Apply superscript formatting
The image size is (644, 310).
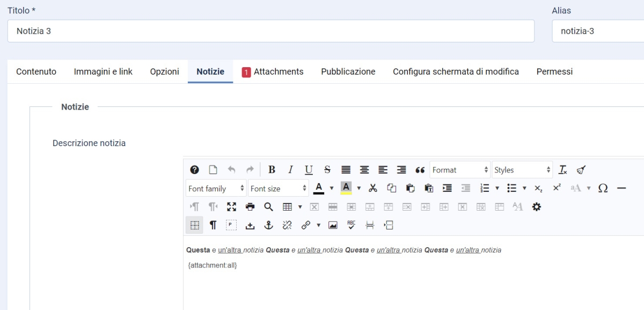coord(557,188)
